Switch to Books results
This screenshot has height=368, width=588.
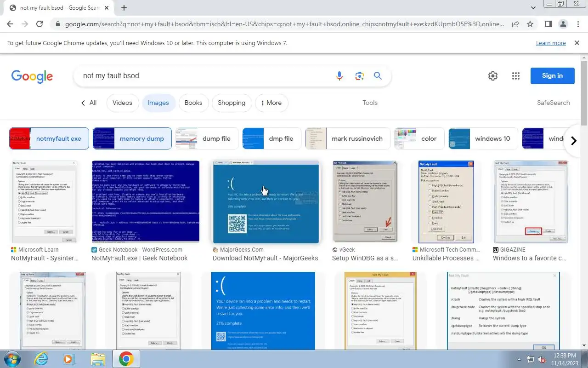tap(193, 103)
